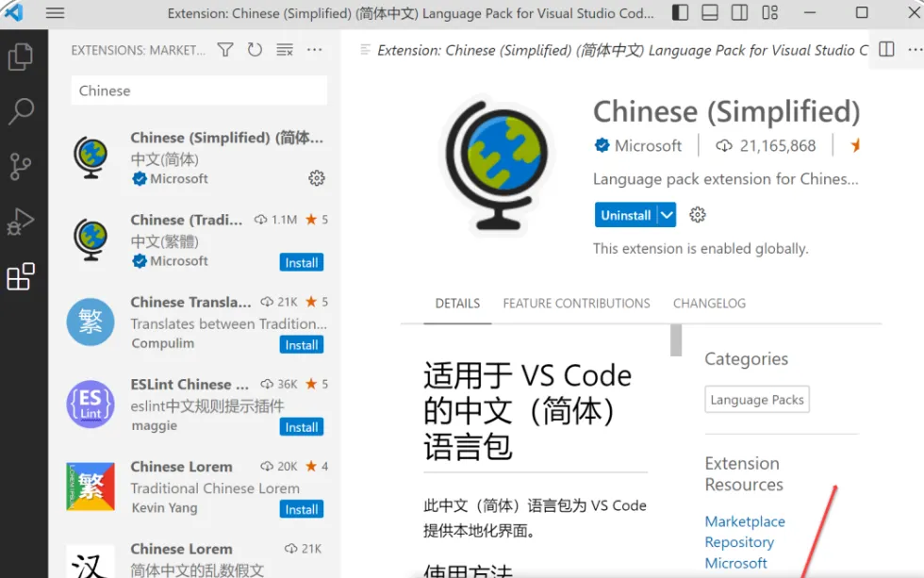Open the Filter Extensions funnel dropdown
The image size is (924, 578).
click(224, 50)
